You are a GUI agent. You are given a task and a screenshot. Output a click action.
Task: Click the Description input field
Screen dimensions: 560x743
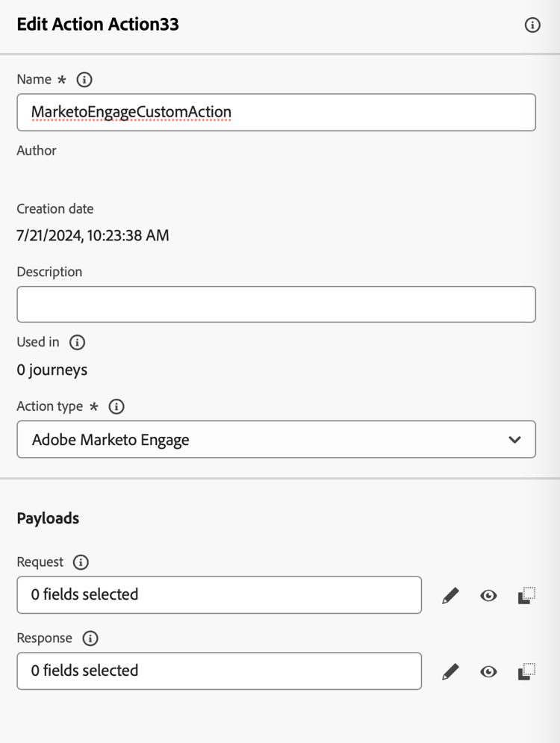tap(276, 304)
